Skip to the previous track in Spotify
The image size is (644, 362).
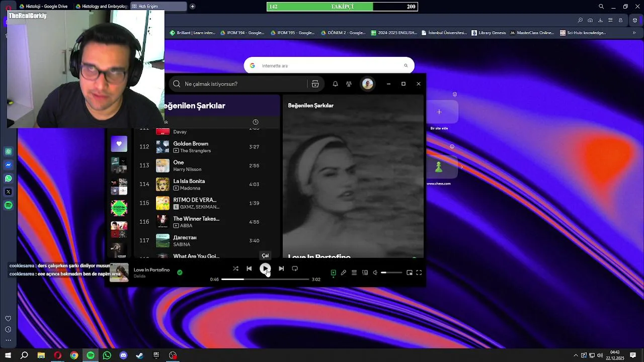tap(249, 268)
